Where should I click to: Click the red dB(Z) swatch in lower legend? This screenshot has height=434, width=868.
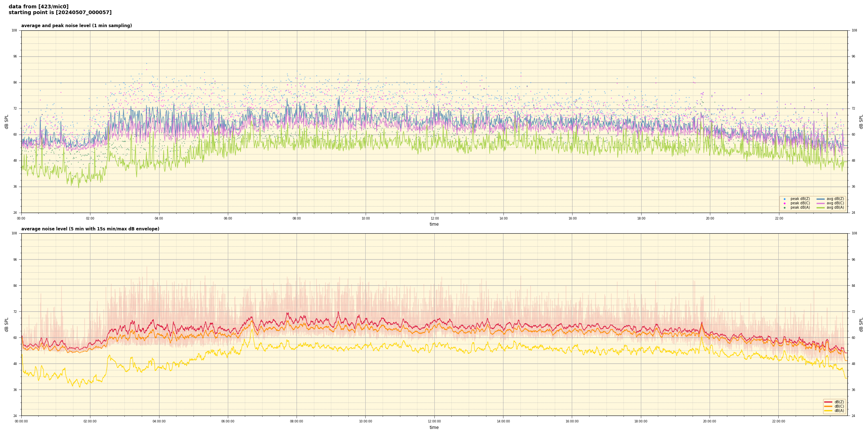pos(828,402)
